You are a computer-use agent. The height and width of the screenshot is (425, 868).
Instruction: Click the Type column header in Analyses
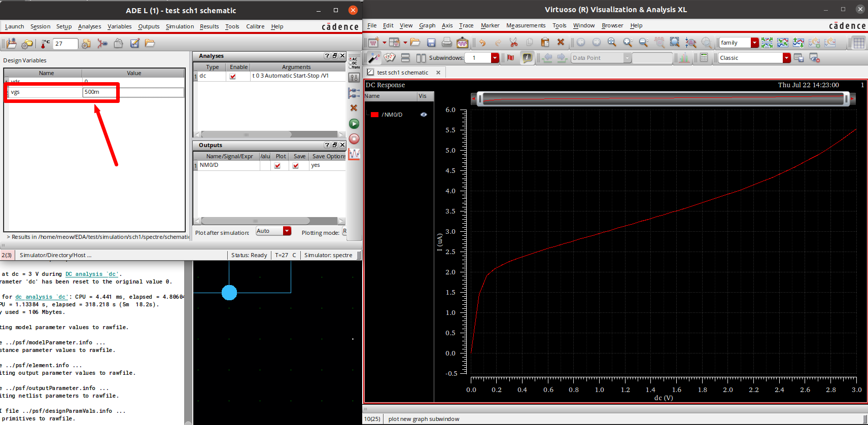coord(212,67)
